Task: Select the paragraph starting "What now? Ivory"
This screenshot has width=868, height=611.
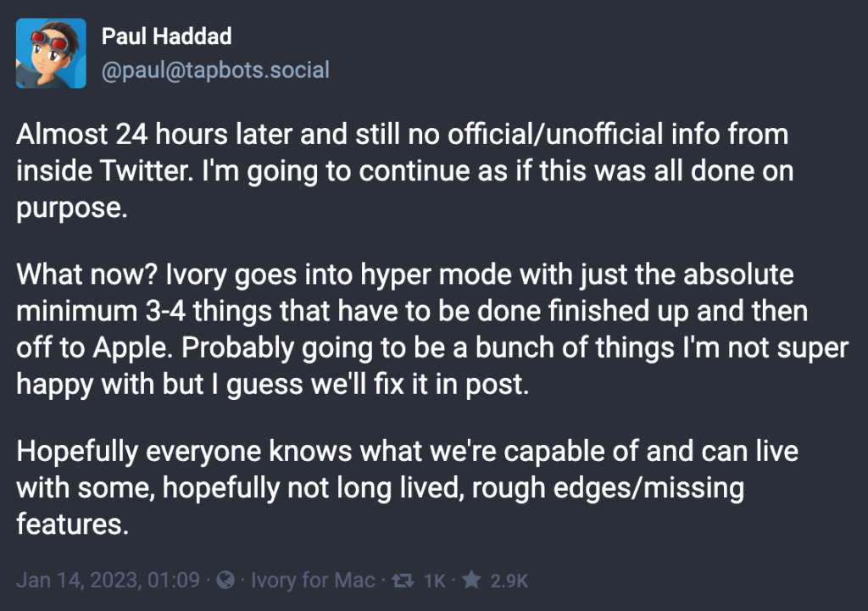Action: point(432,330)
